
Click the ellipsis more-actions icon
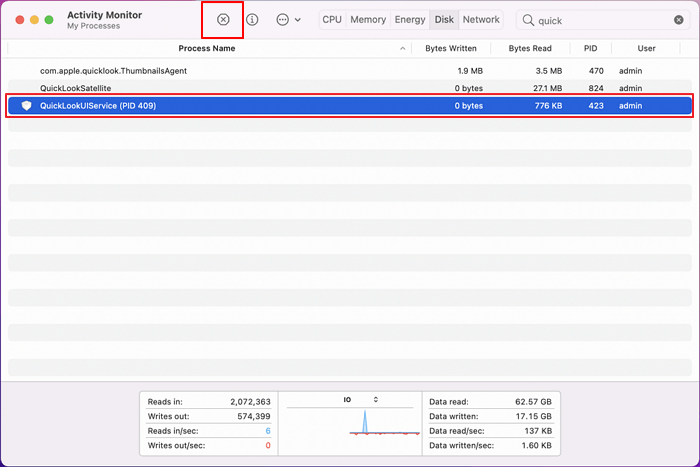282,20
